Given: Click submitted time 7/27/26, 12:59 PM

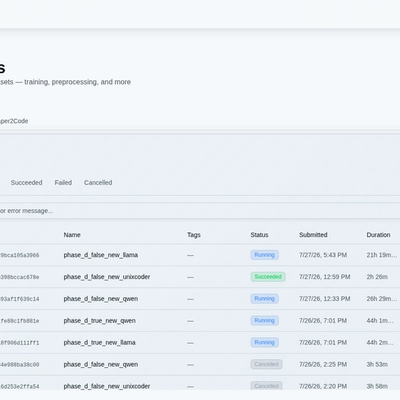Looking at the screenshot, I should [x=325, y=277].
